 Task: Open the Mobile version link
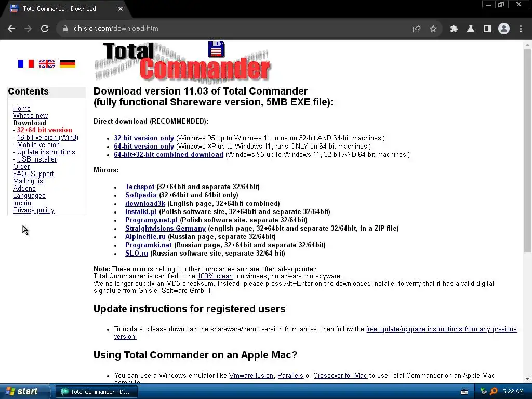point(38,144)
